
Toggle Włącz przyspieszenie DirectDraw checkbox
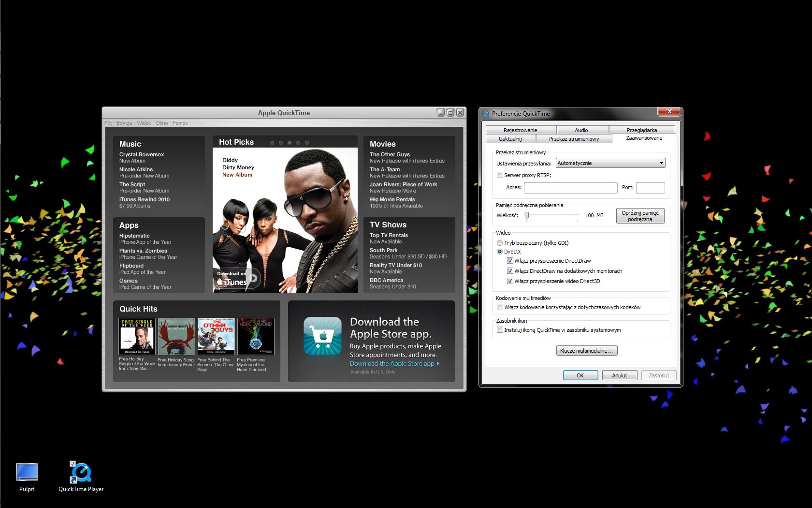tap(510, 261)
